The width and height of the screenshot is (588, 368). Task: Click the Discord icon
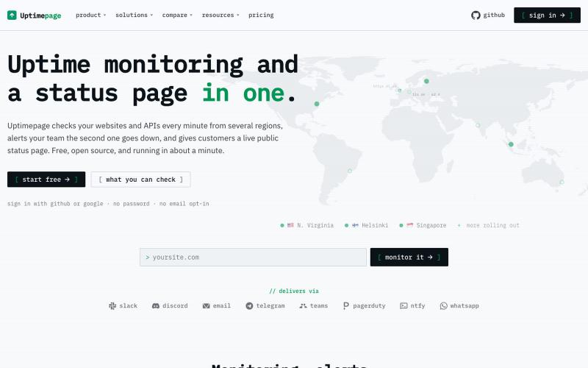point(156,305)
